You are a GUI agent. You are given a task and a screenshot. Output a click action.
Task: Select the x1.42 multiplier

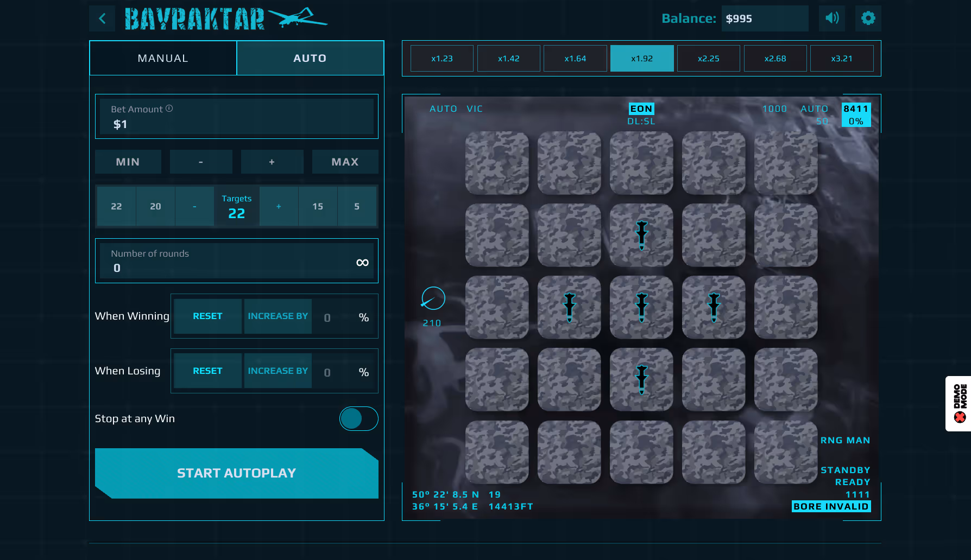click(x=509, y=59)
